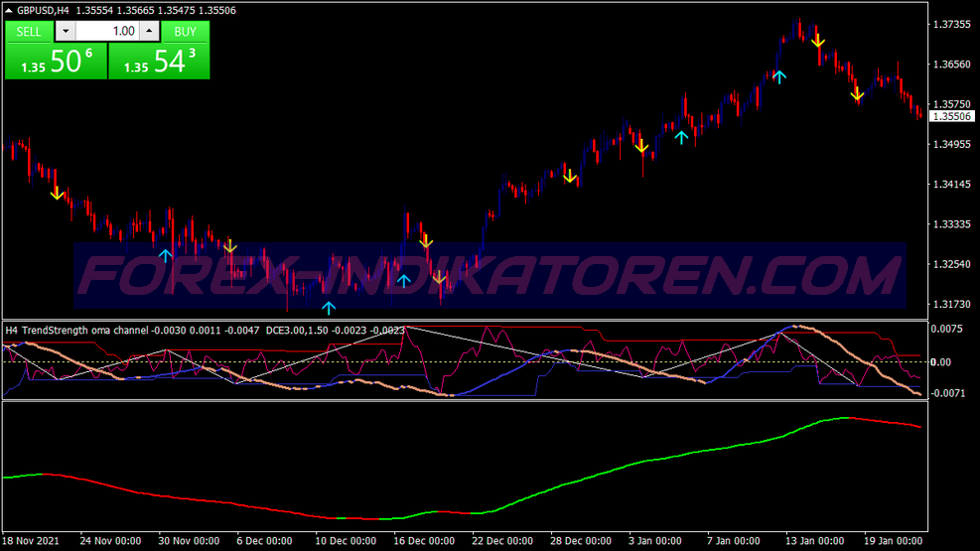Click the 6 Dec 00:00 date label

[x=264, y=541]
